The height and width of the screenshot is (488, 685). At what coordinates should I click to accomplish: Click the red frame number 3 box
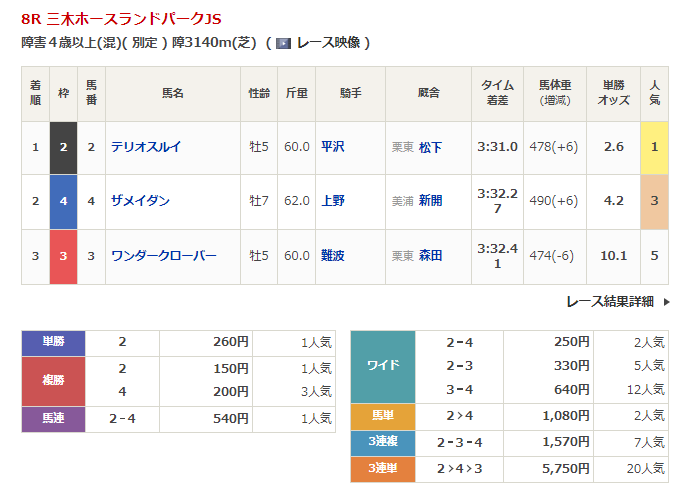[x=64, y=256]
